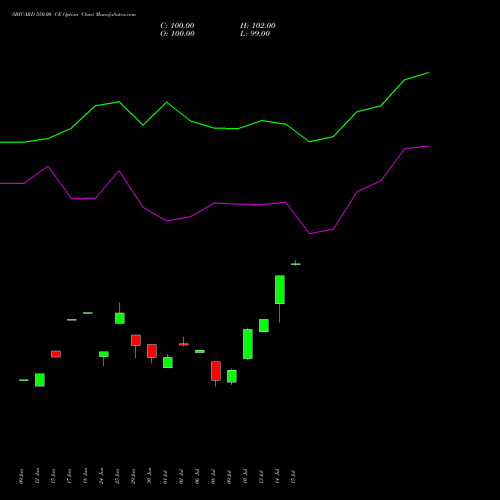Select the green candle for 09 Jul

pos(232,376)
